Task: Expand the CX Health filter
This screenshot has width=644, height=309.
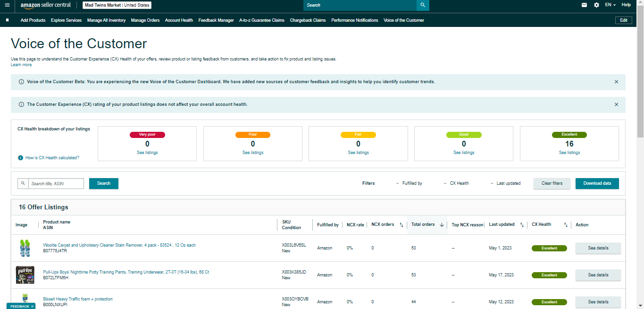Action: click(456, 183)
